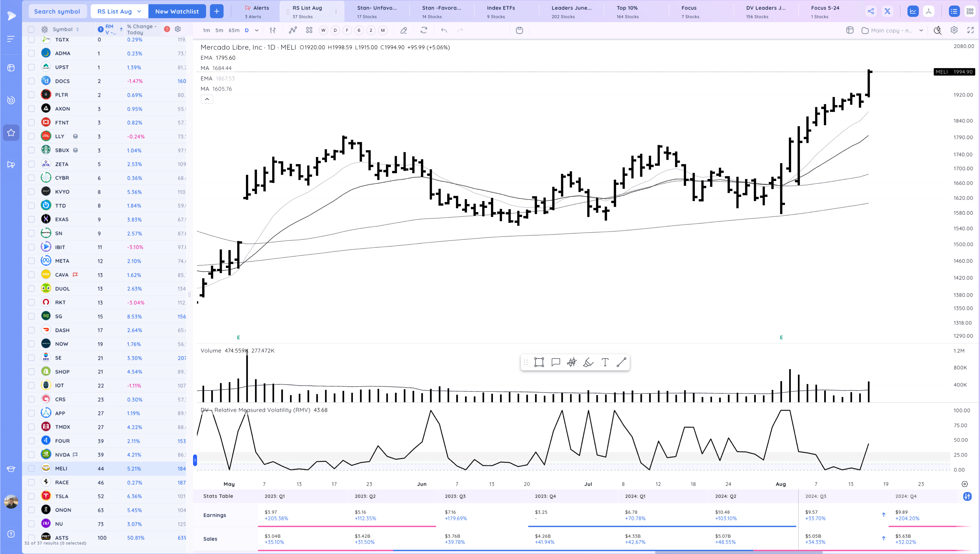This screenshot has height=554, width=980.
Task: Open the timeframe dropdown next to D
Action: [257, 30]
